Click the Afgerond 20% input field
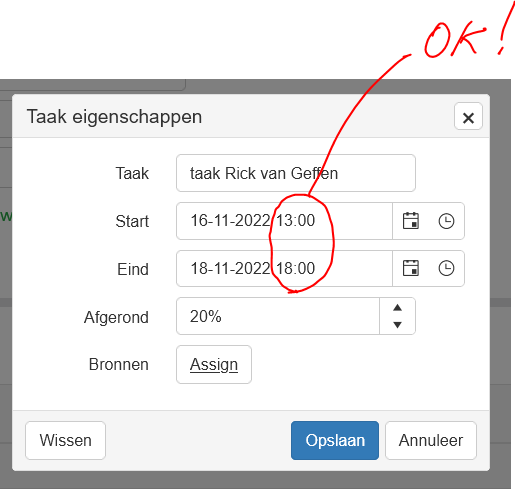Image resolution: width=515 pixels, height=489 pixels. click(278, 316)
